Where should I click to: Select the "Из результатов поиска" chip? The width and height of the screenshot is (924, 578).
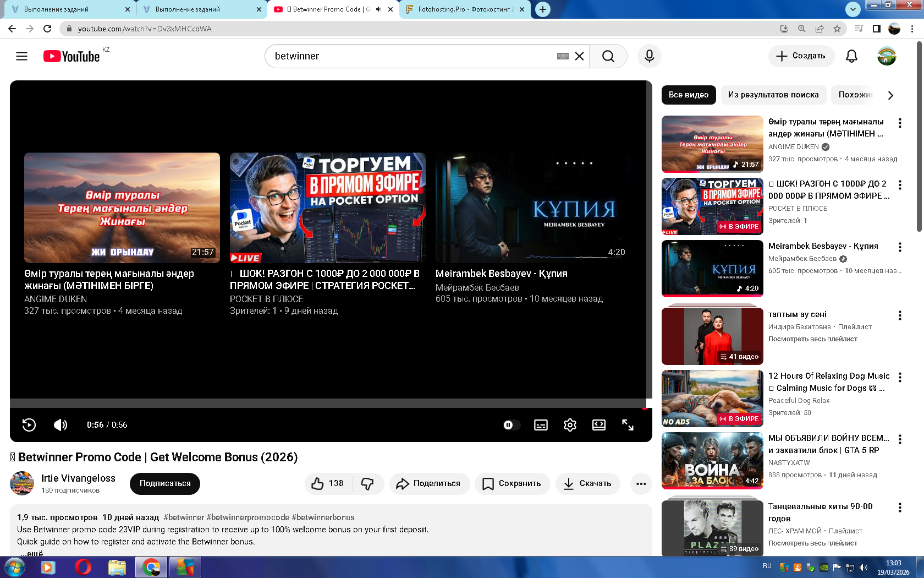[773, 95]
